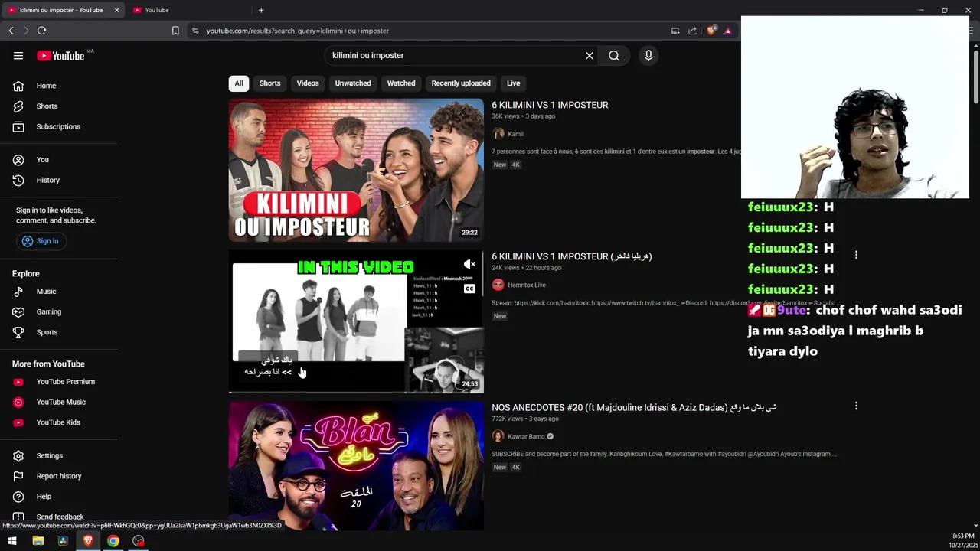Open Subscriptions in sidebar

pos(60,126)
